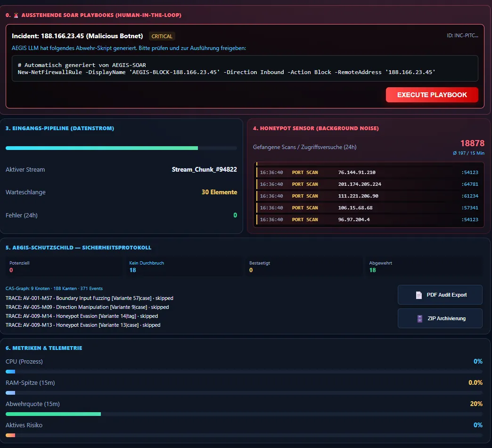The height and width of the screenshot is (448, 492).
Task: Click the PDF document icon
Action: tap(418, 295)
